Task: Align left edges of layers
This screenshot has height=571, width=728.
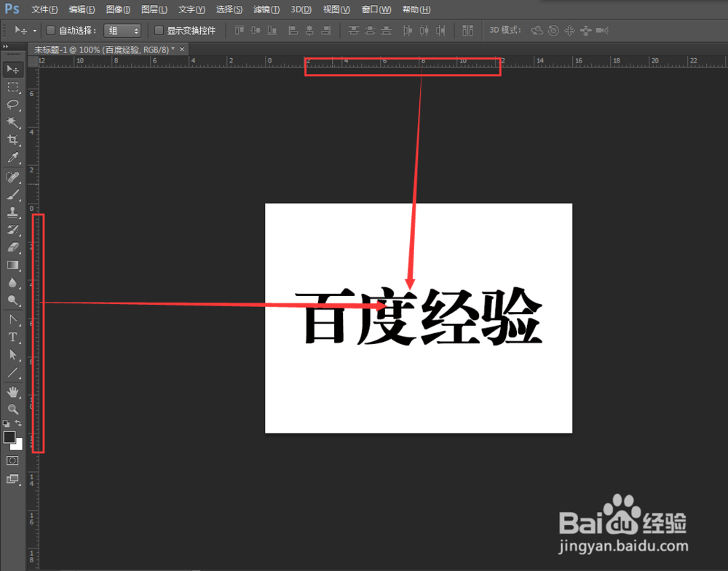Action: click(x=293, y=31)
